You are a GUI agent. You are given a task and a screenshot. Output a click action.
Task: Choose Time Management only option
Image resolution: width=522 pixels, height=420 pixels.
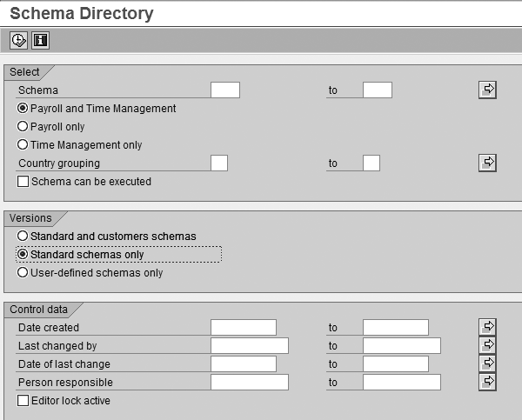(x=23, y=145)
